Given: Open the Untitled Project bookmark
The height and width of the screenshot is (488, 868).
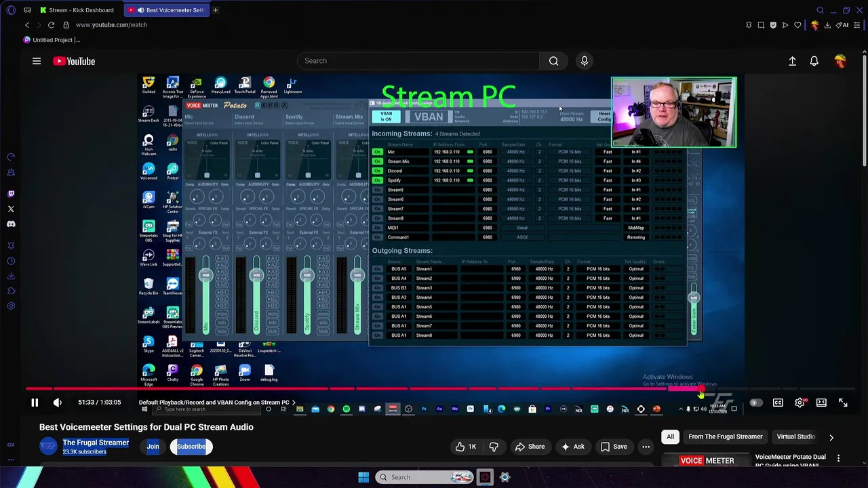Looking at the screenshot, I should pyautogui.click(x=52, y=40).
